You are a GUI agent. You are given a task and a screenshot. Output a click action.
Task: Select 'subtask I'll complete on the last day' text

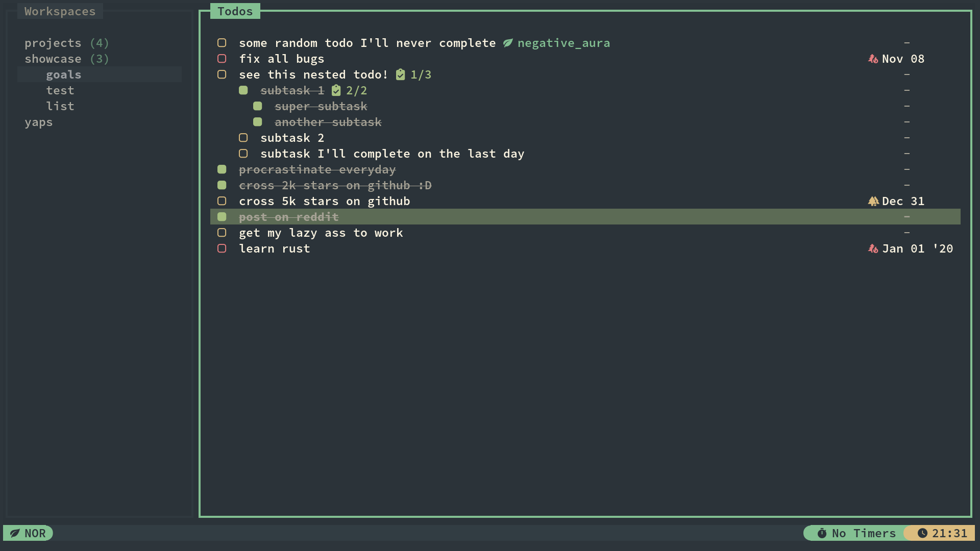point(393,154)
